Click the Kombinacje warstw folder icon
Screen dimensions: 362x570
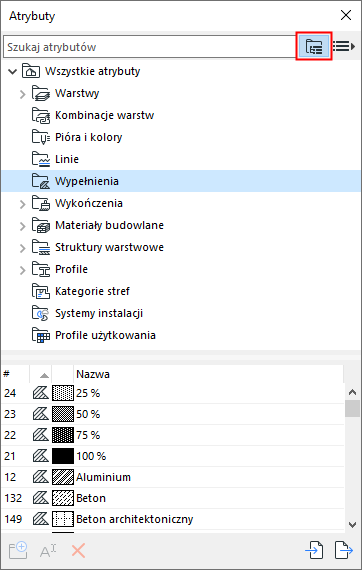pos(41,115)
